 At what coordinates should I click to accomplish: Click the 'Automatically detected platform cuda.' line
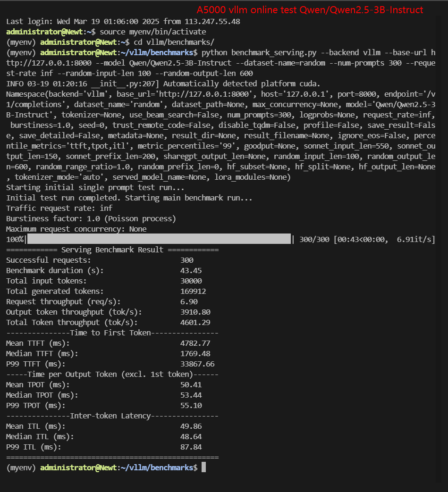(241, 84)
